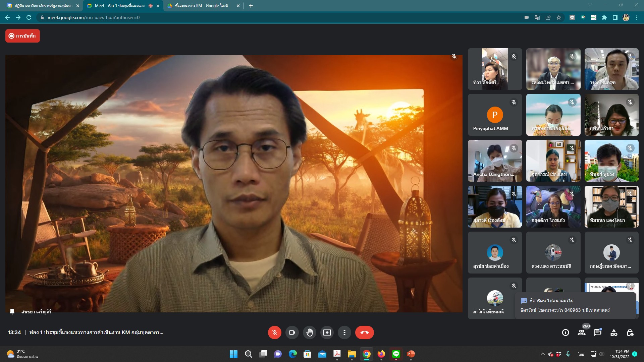Click the red recording indicator button
The height and width of the screenshot is (362, 644).
(22, 36)
